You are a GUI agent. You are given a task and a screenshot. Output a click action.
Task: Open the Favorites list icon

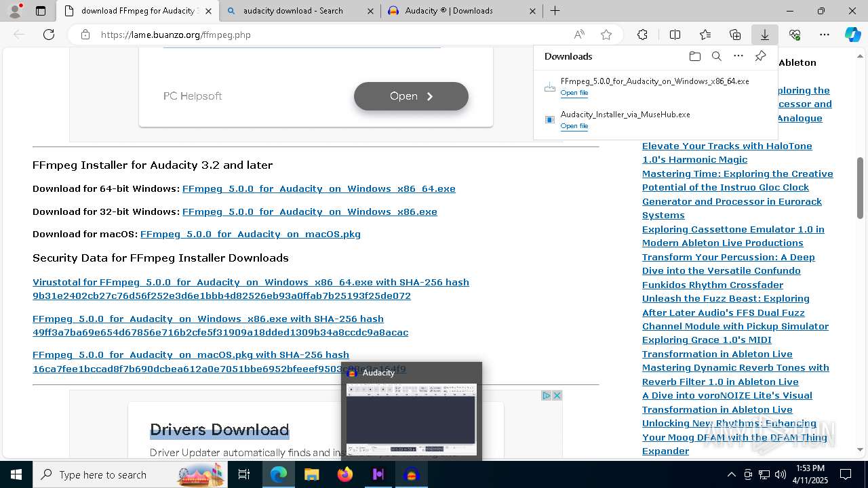[705, 35]
